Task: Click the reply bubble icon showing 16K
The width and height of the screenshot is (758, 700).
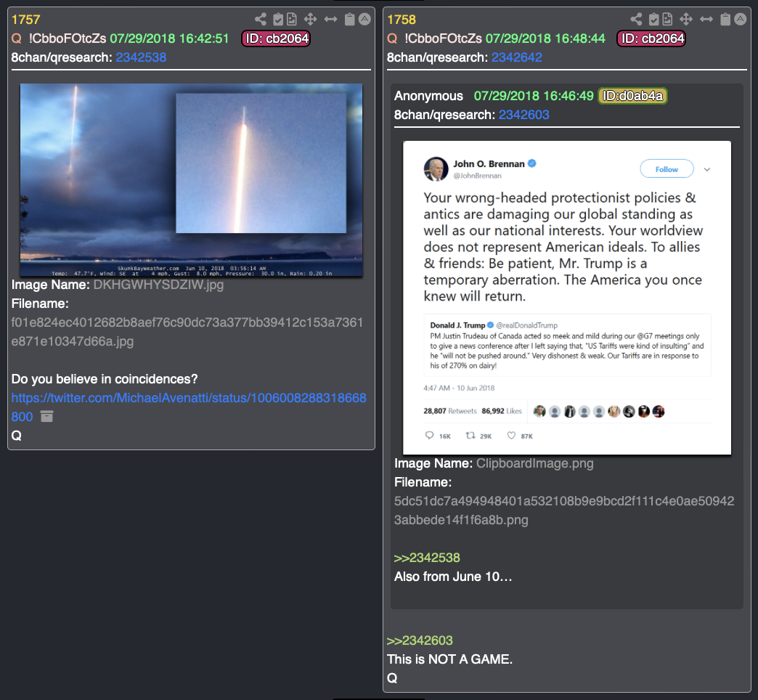Action: (429, 435)
